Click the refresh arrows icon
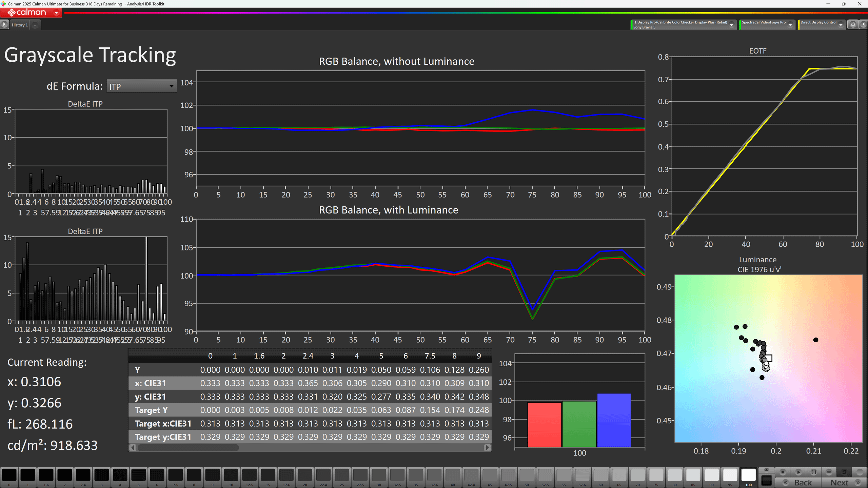The width and height of the screenshot is (868, 488). tap(844, 472)
